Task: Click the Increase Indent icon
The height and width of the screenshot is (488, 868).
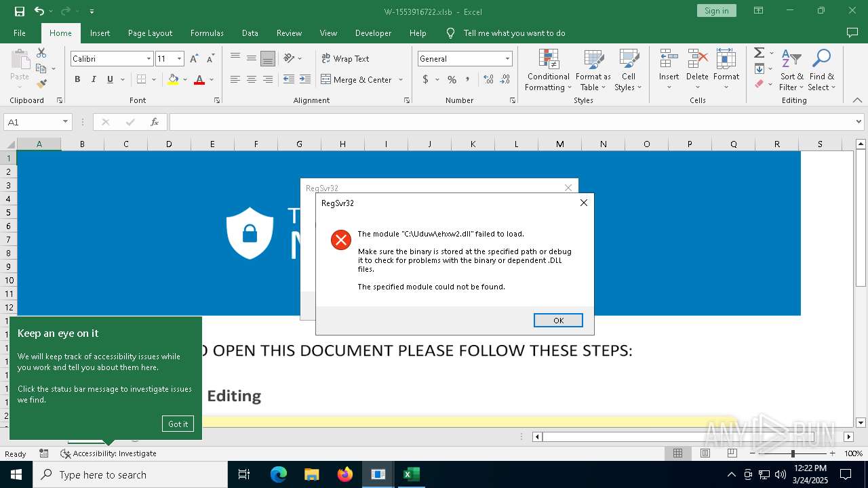Action: (x=305, y=79)
